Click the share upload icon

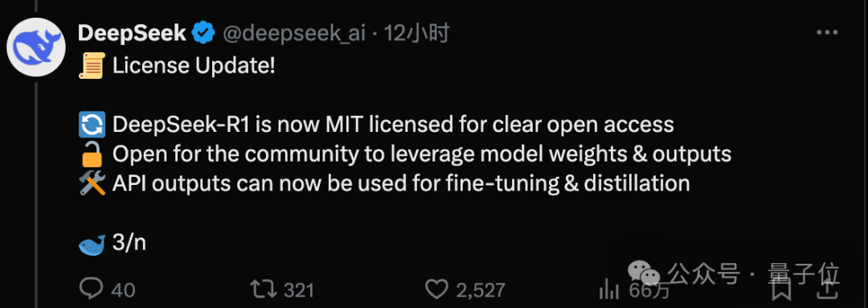[826, 289]
